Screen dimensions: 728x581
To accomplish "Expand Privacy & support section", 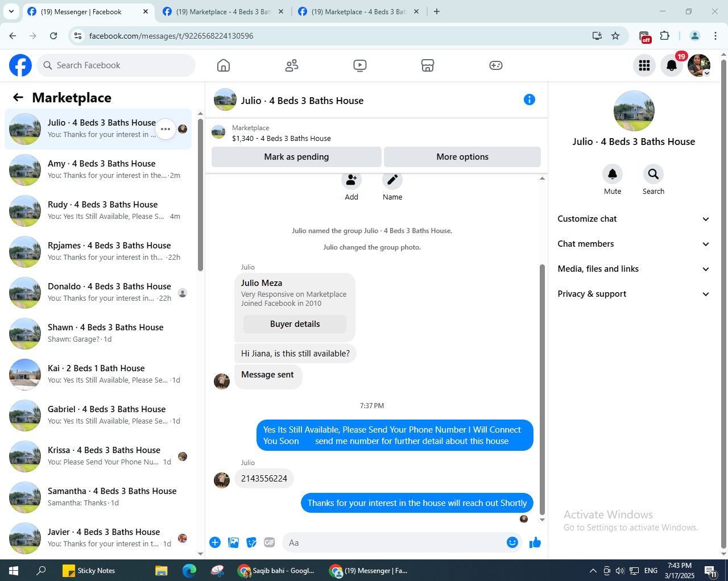I will [633, 294].
